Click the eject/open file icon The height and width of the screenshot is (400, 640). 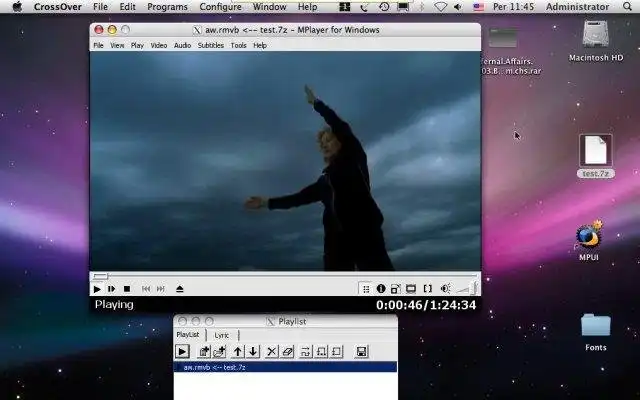tap(180, 289)
